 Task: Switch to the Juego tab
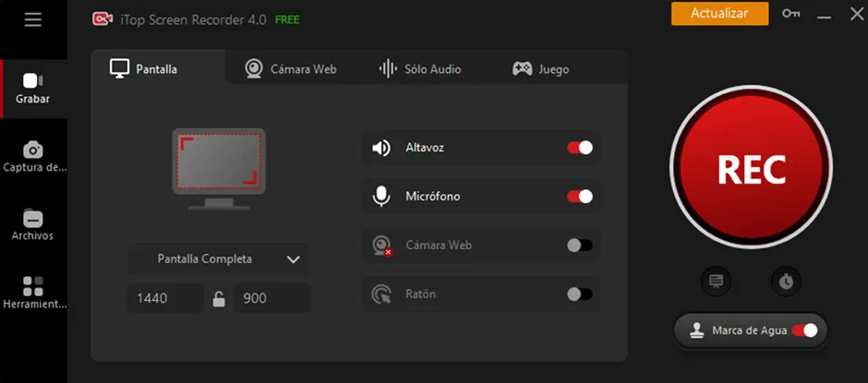pyautogui.click(x=541, y=69)
